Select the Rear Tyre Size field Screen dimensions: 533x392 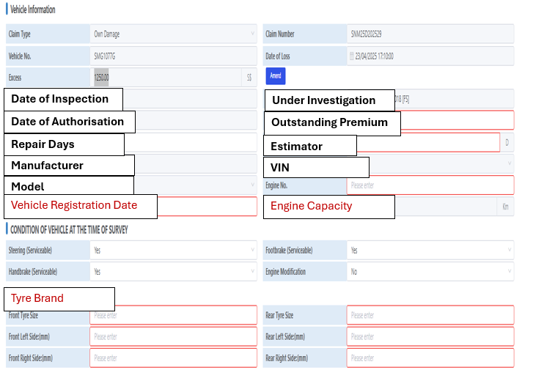(430, 315)
